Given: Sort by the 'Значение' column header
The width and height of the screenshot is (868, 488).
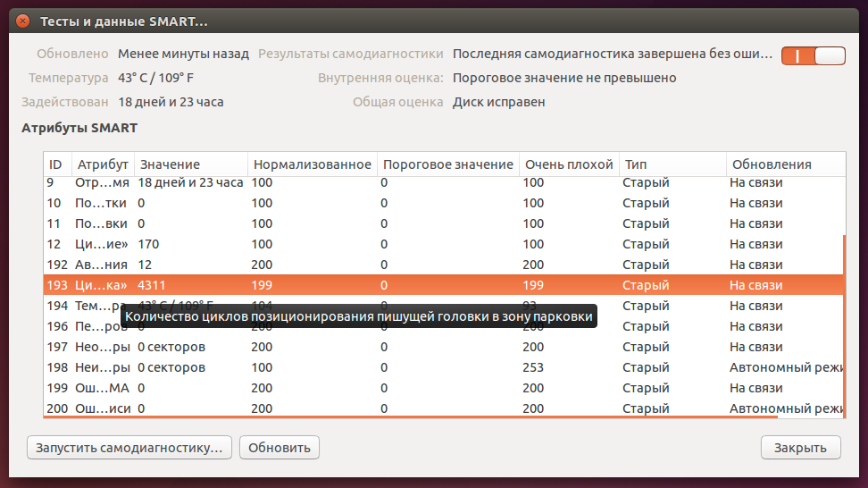Looking at the screenshot, I should click(190, 164).
